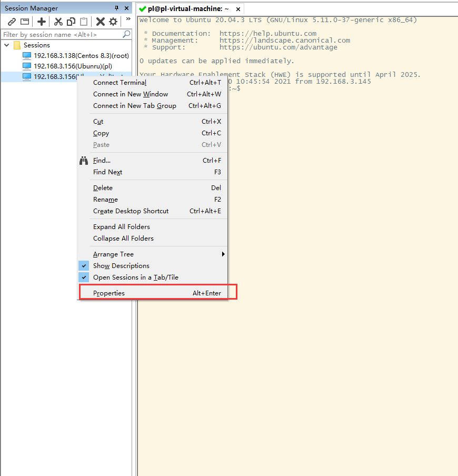458x476 pixels.
Task: Open the Arrange Tree submenu
Action: coord(152,254)
